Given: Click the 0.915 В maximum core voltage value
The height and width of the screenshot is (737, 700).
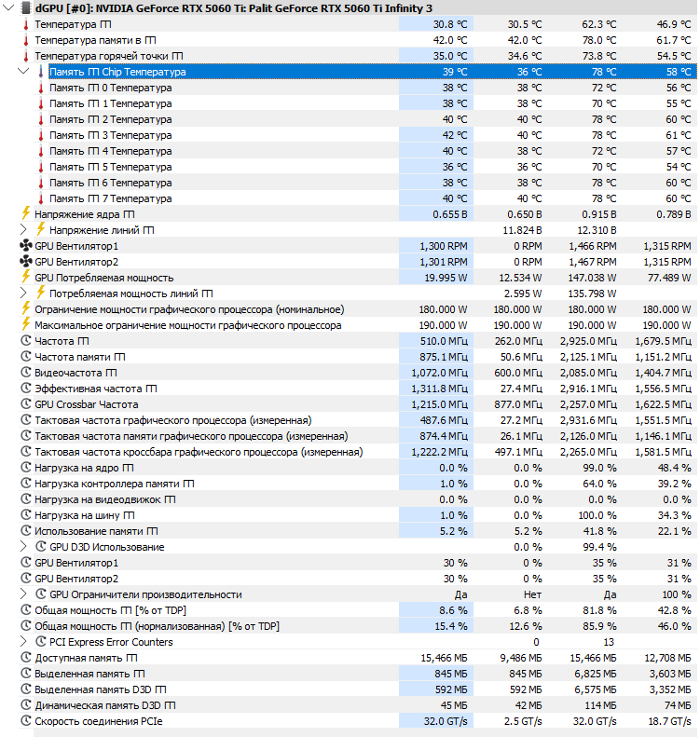Looking at the screenshot, I should (x=599, y=214).
